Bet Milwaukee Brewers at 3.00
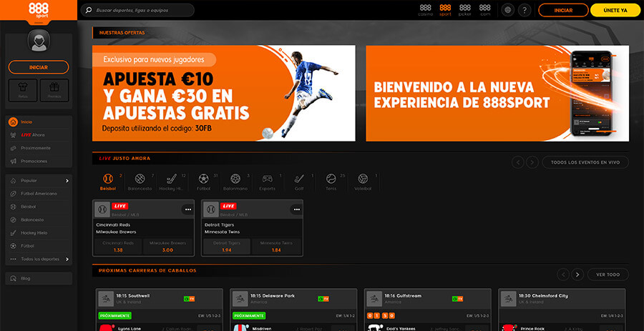This screenshot has width=644, height=331. click(x=167, y=247)
